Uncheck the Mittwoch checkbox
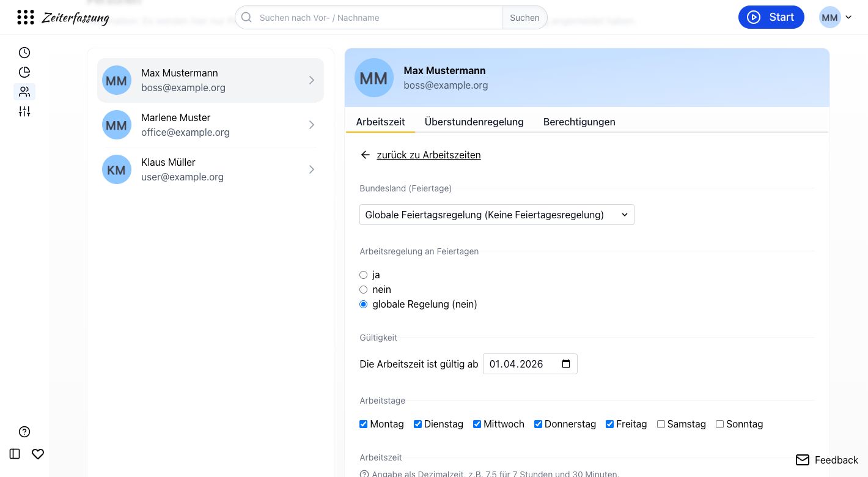 (x=477, y=424)
